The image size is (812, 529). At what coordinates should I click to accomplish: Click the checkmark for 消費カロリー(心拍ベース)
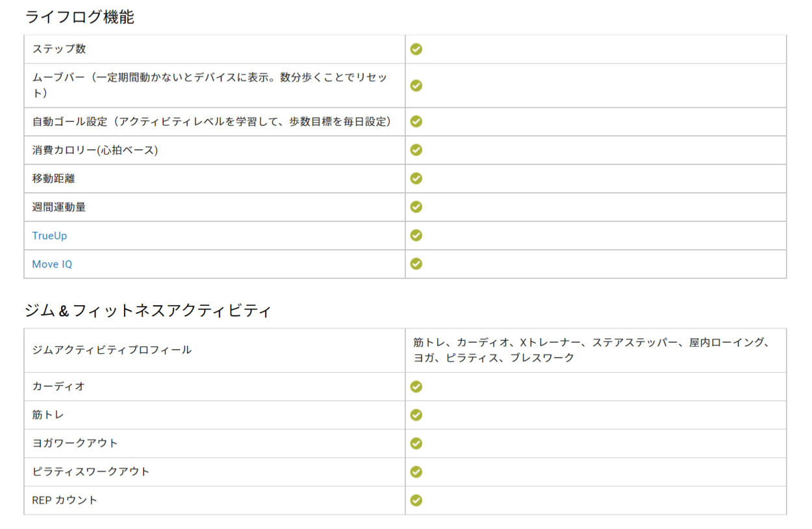point(416,150)
